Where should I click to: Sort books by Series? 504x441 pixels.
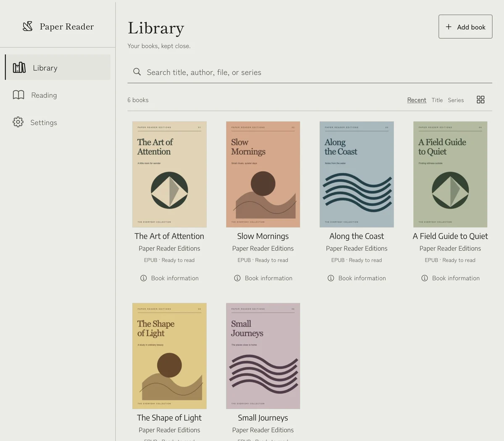click(x=456, y=100)
